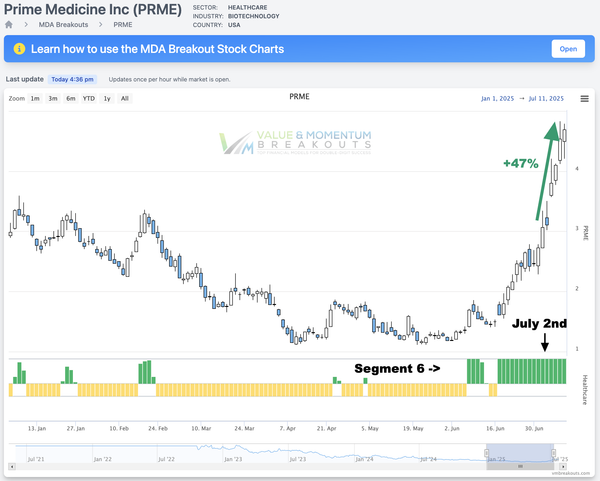Click the Jan '23 navigator label
The height and width of the screenshot is (481, 600).
point(233,459)
